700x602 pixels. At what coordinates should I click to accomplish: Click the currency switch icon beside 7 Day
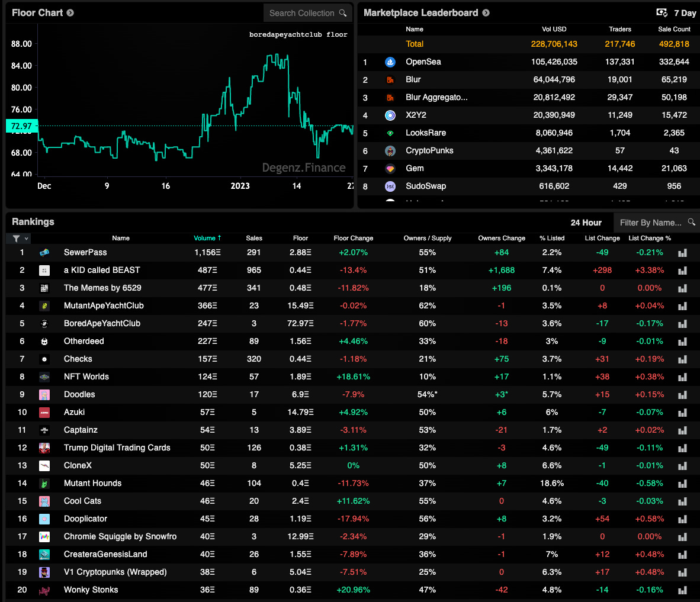point(662,12)
